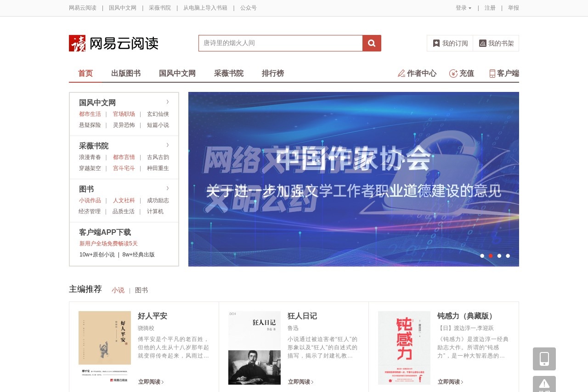Image resolution: width=588 pixels, height=392 pixels.
Task: Click the yen coin icon beside 充值
Action: pyautogui.click(x=453, y=74)
